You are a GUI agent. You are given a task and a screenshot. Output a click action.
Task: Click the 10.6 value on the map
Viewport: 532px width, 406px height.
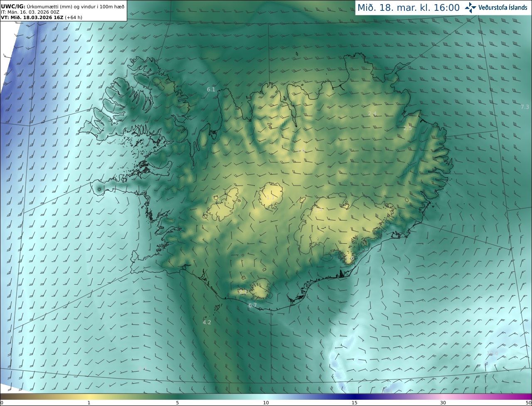(493, 353)
